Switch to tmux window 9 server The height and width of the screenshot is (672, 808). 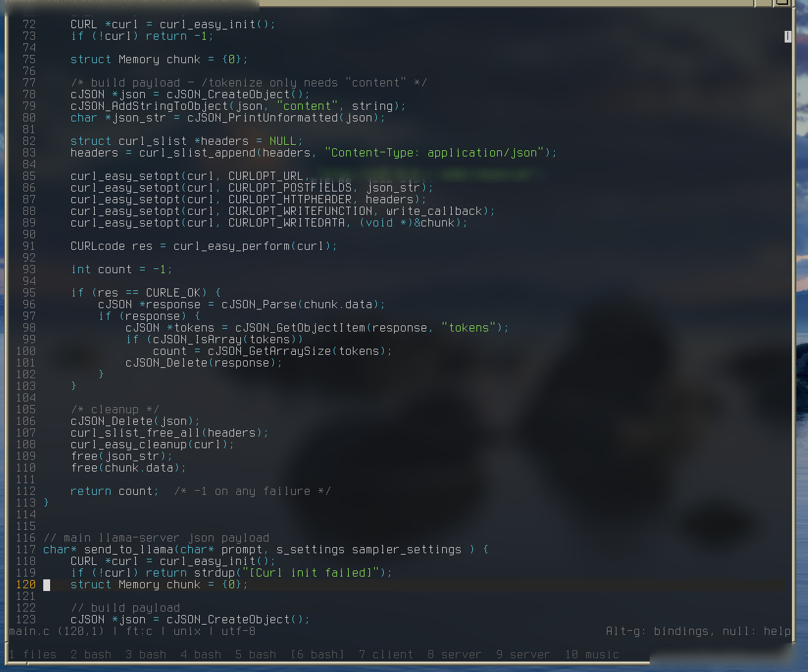pos(523,654)
